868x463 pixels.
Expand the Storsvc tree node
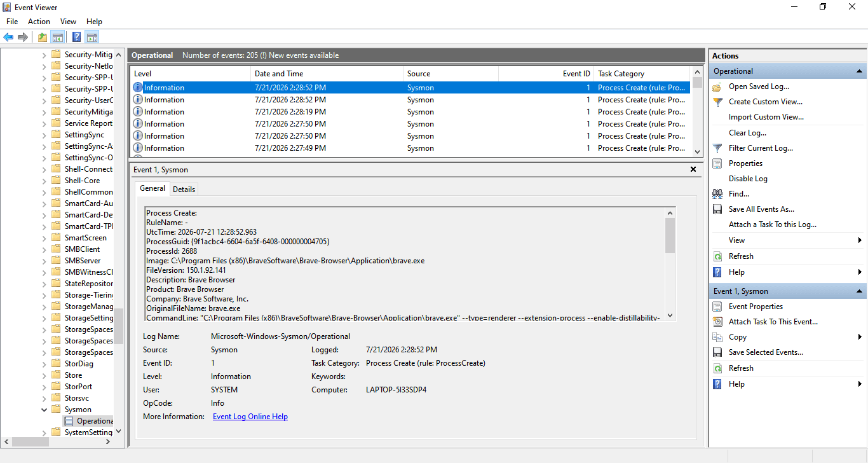coord(44,398)
